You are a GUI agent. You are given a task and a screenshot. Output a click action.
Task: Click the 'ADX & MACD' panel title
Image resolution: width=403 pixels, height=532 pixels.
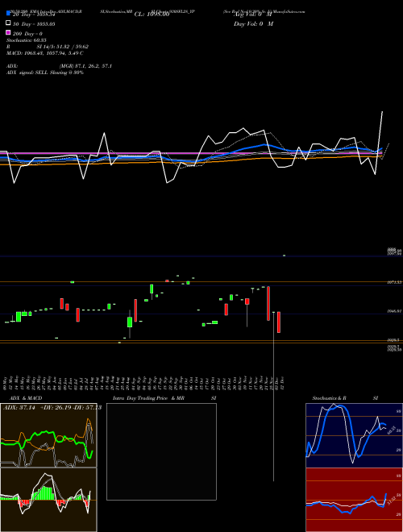coord(26,398)
